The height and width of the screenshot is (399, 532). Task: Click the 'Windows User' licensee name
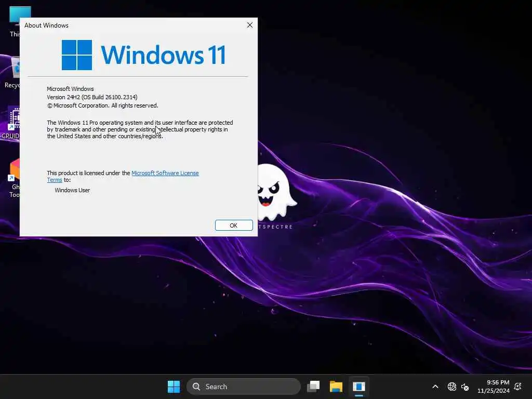(72, 190)
